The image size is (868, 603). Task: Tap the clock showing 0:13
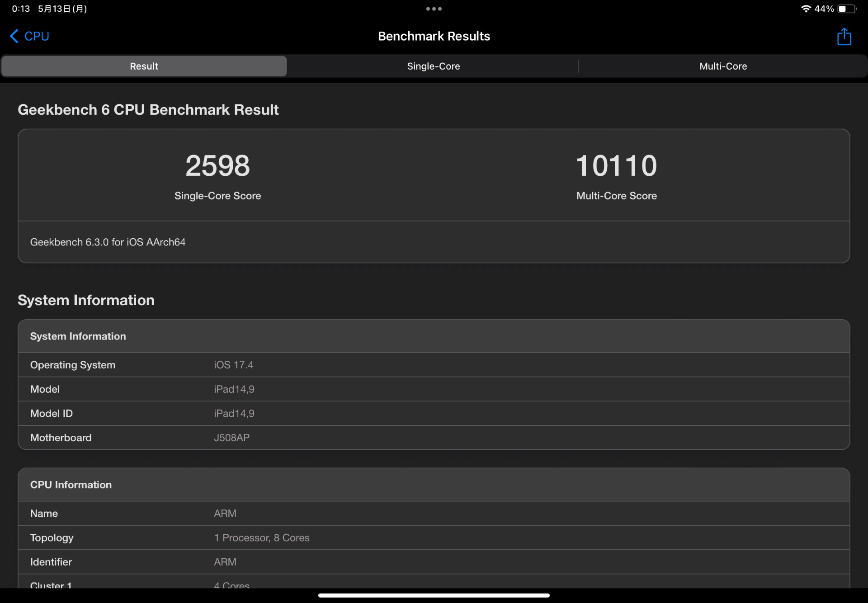tap(21, 8)
